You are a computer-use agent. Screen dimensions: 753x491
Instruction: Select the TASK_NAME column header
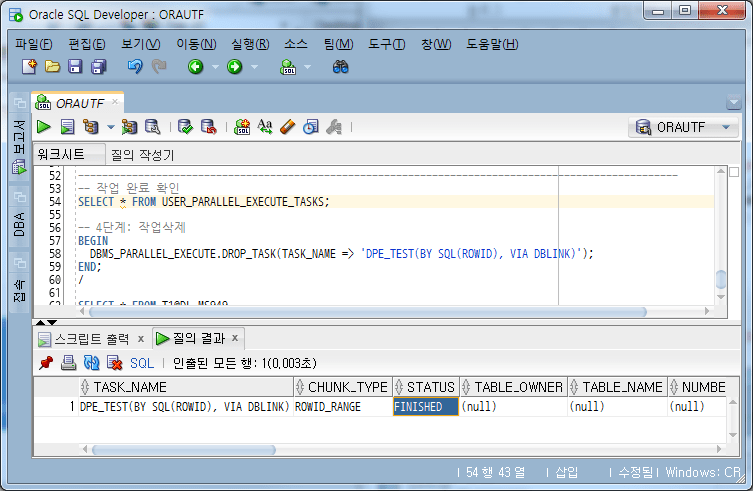click(x=187, y=387)
